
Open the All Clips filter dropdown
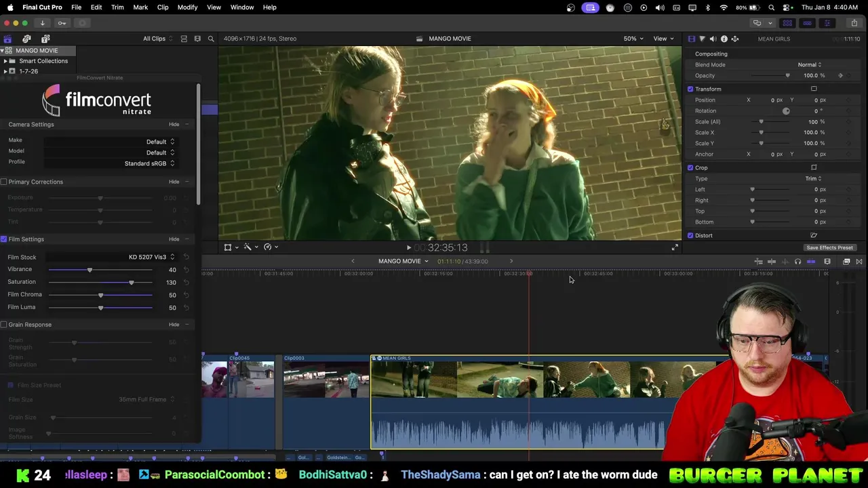[x=157, y=39]
